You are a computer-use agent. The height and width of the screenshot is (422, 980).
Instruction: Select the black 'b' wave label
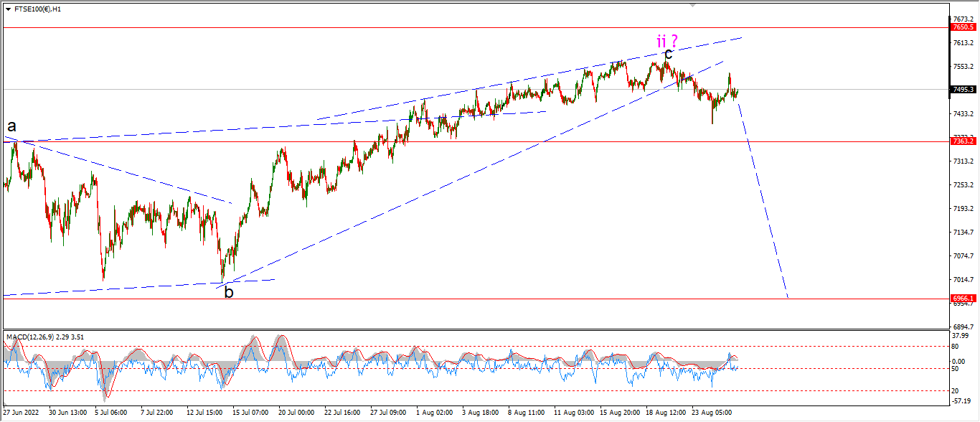(229, 291)
